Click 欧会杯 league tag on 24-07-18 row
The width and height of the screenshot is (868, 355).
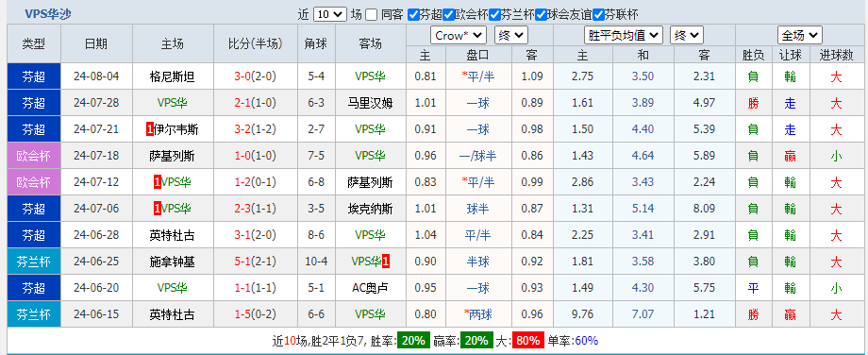click(34, 156)
